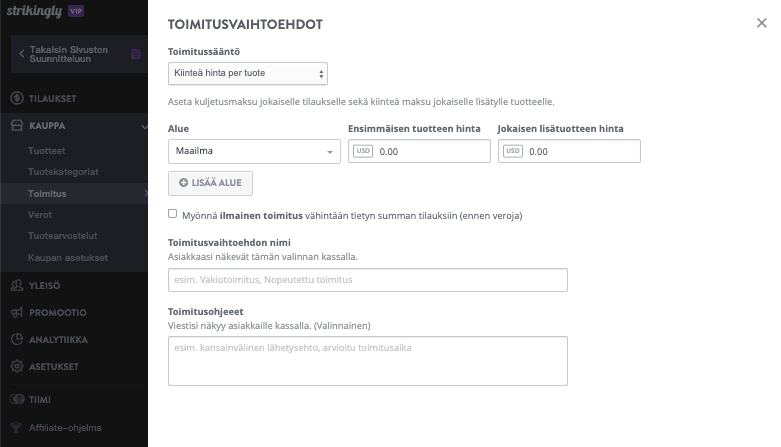The image size is (781, 447).
Task: Focus the Toimitusohjeeet text area
Action: pos(368,361)
